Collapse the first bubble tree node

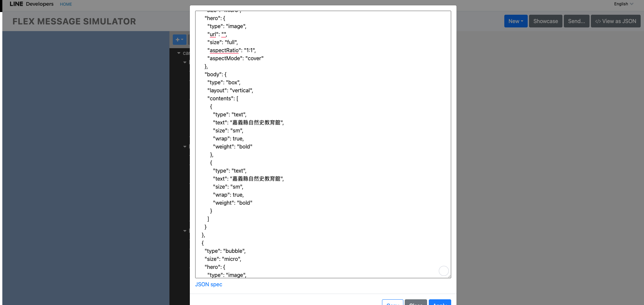185,62
